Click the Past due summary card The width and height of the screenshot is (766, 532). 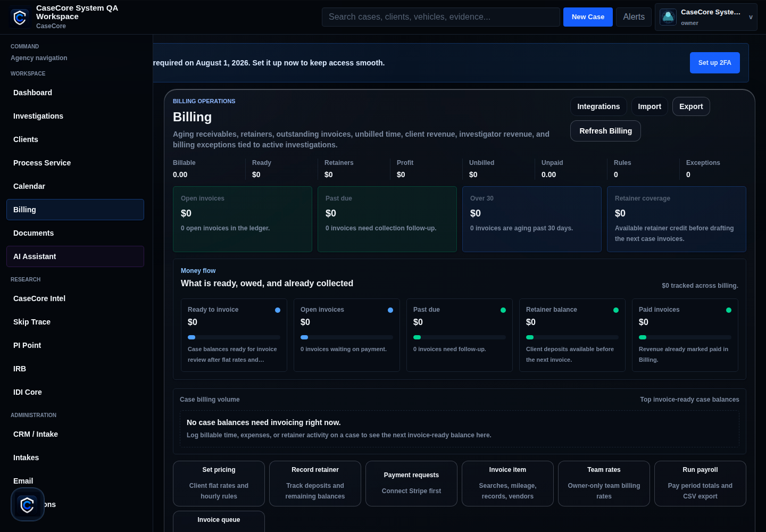click(387, 219)
